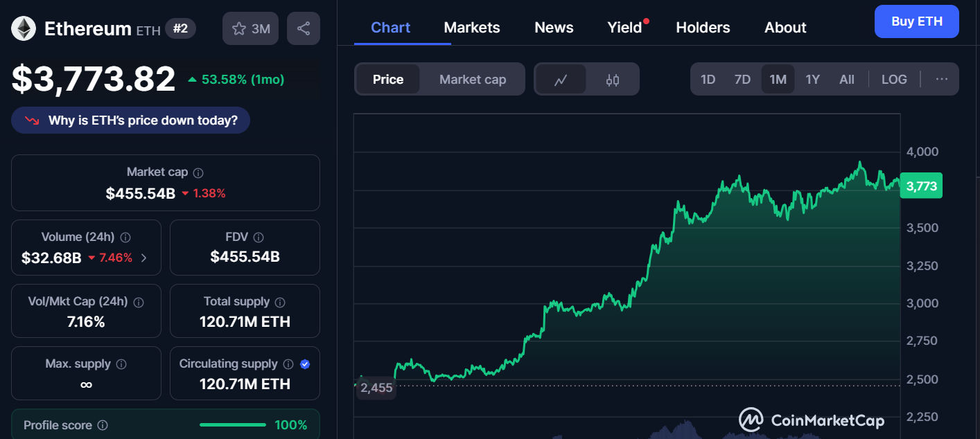Viewport: 980px width, 439px height.
Task: Click the Buy ETH button
Action: (x=916, y=21)
